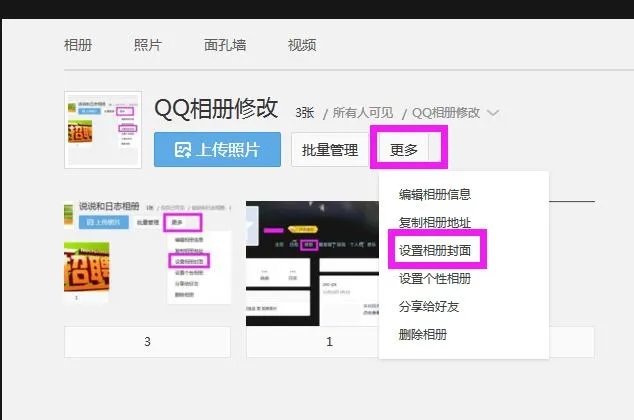The width and height of the screenshot is (634, 420).
Task: Switch to the 相册 tab
Action: [x=78, y=45]
